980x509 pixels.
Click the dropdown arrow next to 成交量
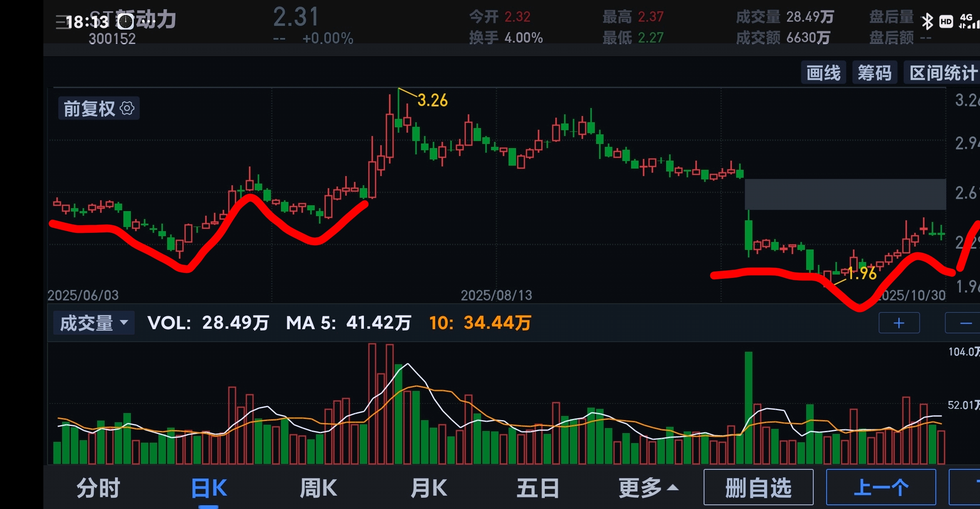124,323
